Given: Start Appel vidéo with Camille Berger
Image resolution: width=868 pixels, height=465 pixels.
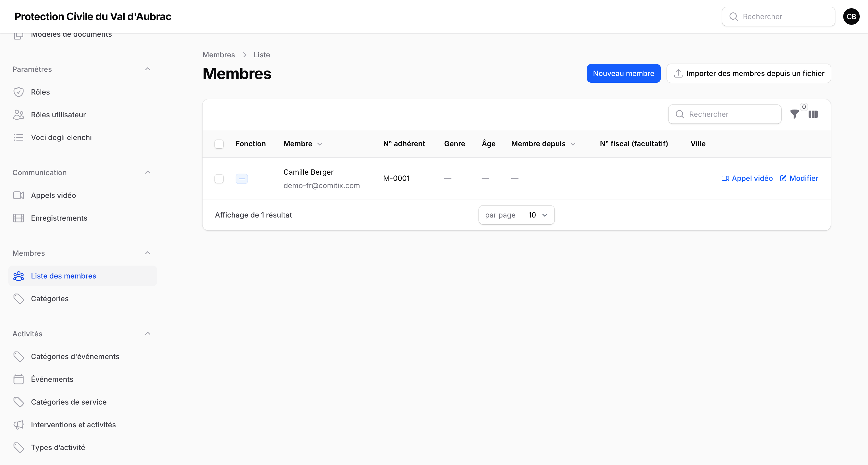Looking at the screenshot, I should (747, 179).
